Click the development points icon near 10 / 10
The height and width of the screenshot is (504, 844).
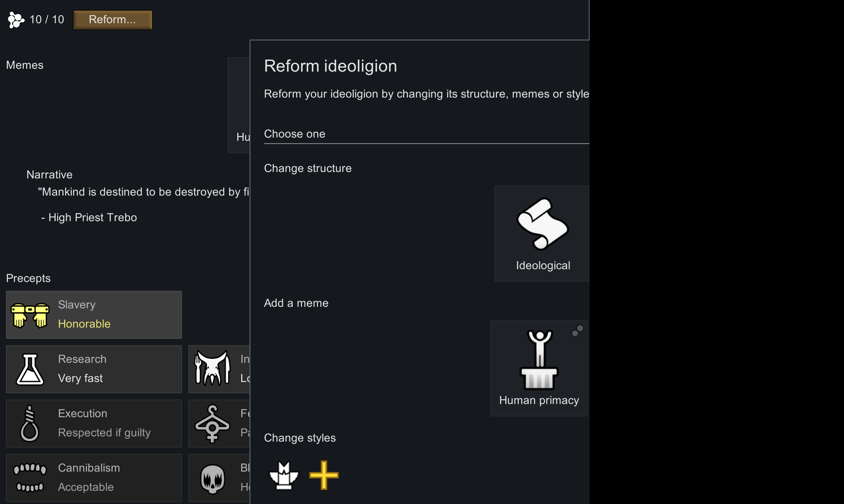16,20
